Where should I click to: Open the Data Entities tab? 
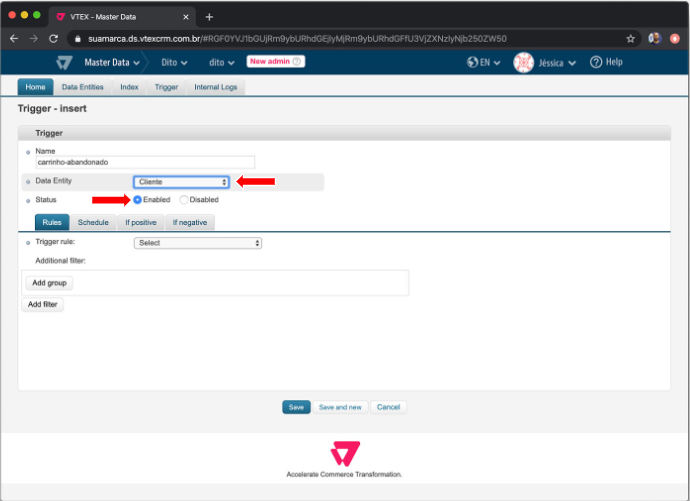click(x=82, y=87)
